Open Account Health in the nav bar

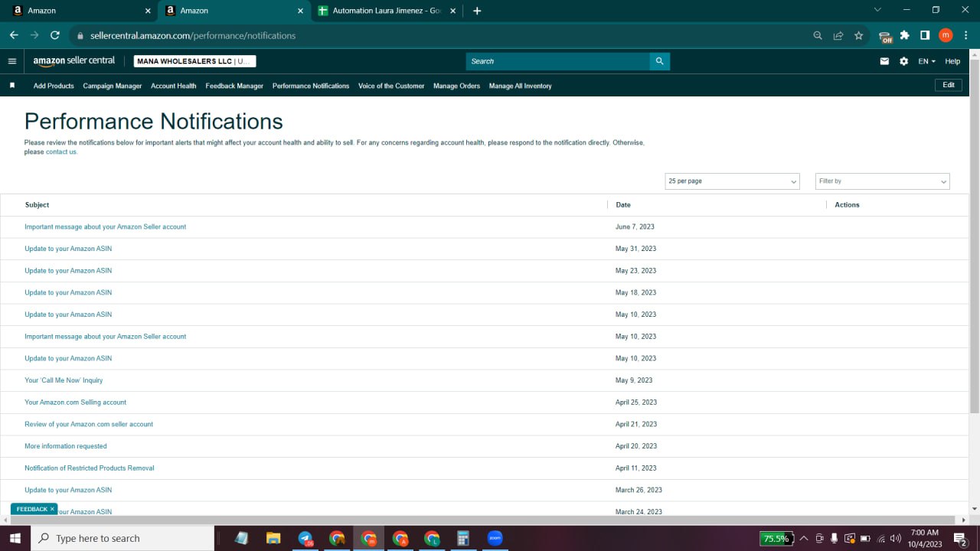point(174,86)
